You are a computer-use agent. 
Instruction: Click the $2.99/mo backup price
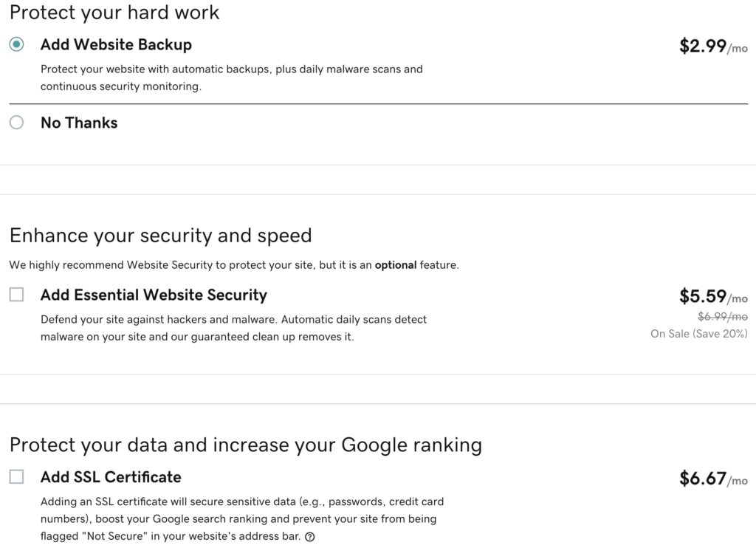tap(714, 47)
